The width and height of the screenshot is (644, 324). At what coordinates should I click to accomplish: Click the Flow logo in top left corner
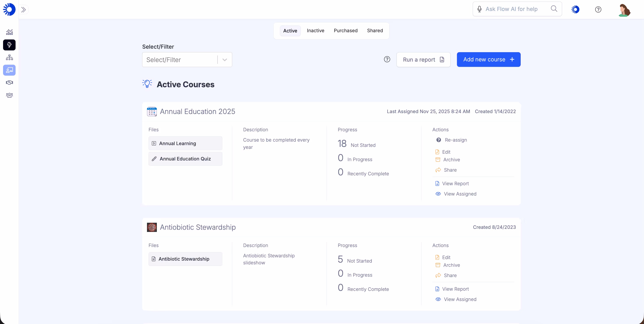click(9, 9)
